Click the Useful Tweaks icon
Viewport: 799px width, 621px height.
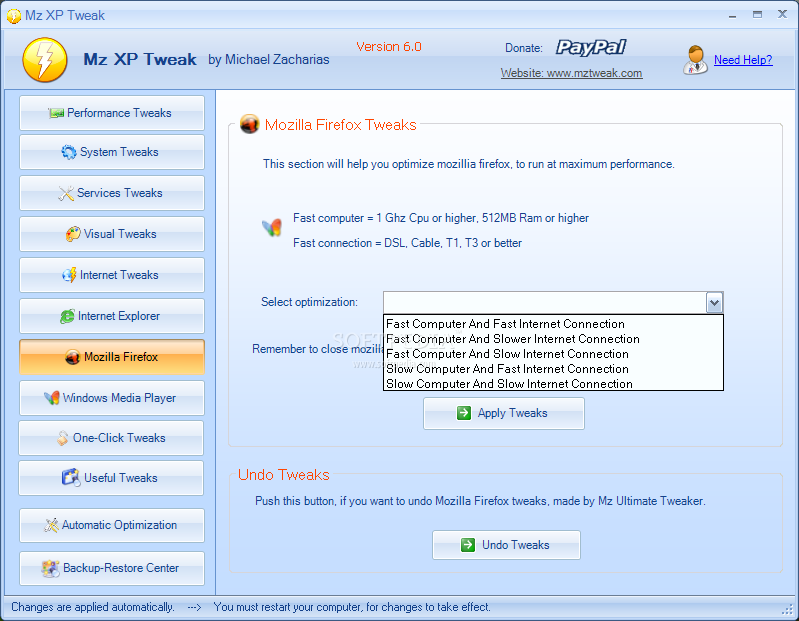point(71,478)
